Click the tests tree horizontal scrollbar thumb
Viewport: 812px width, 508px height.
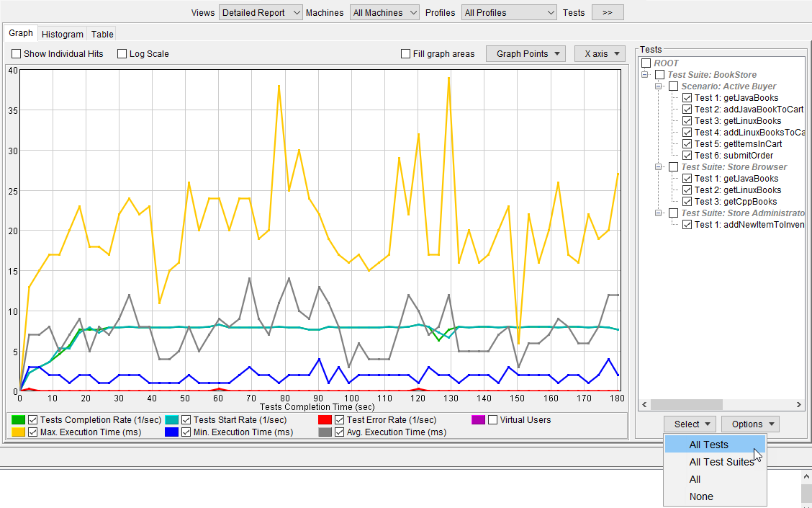[686, 404]
